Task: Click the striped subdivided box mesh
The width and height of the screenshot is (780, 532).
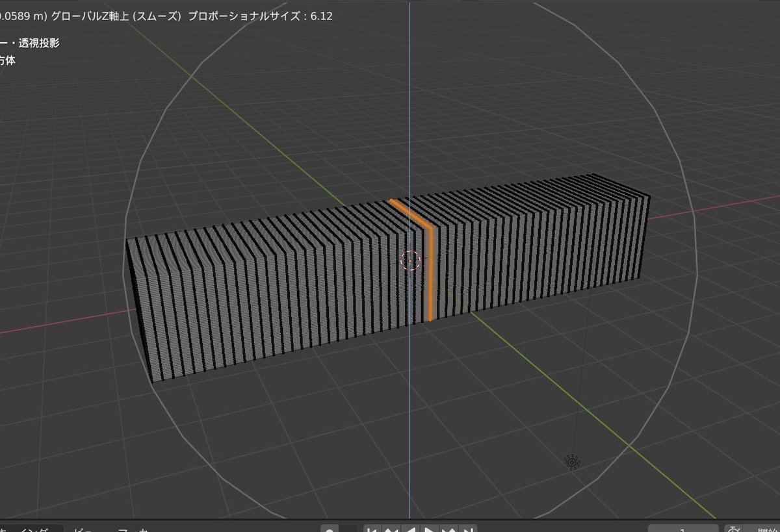Action: pyautogui.click(x=387, y=278)
